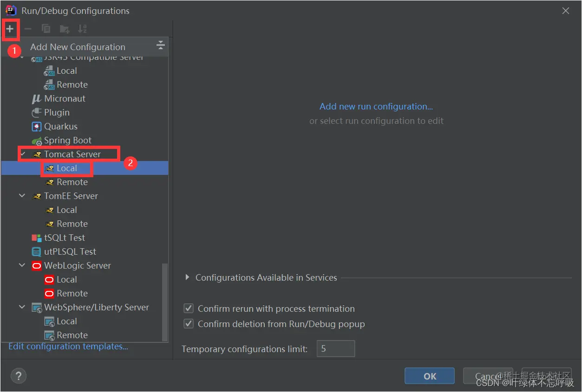Click the Move into new folder icon
The image size is (582, 392).
64,29
